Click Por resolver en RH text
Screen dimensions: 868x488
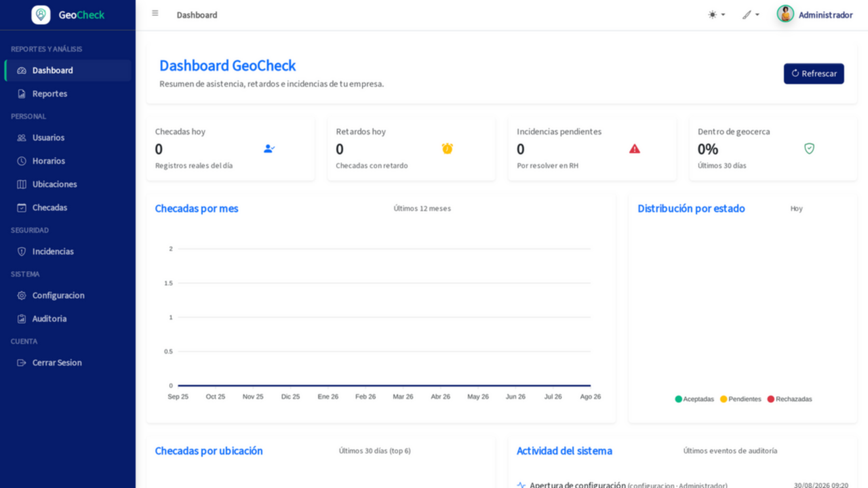[x=547, y=165]
